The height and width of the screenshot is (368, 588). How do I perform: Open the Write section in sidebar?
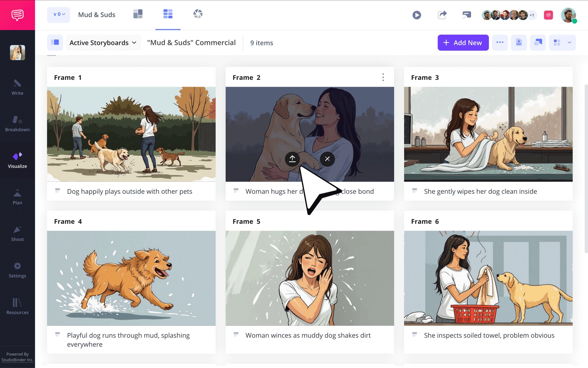[x=17, y=87]
